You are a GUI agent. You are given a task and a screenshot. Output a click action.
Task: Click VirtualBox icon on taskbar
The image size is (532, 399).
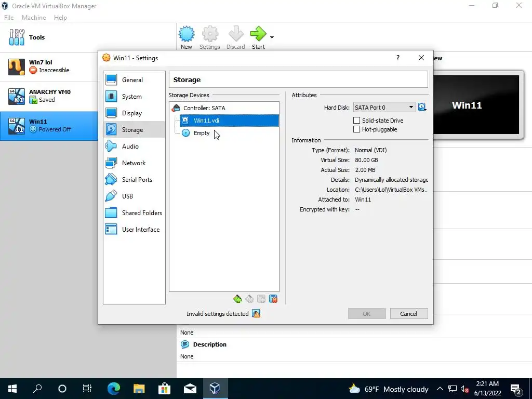point(215,389)
